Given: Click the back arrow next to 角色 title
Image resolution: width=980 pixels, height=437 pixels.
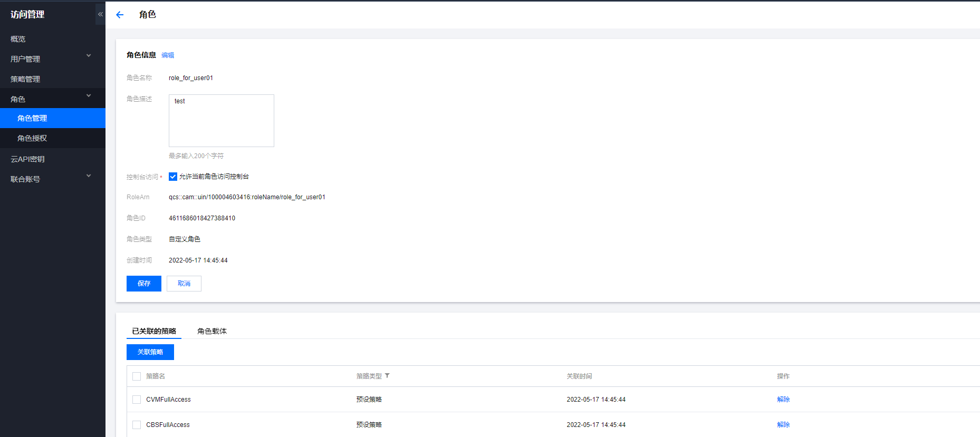Looking at the screenshot, I should [x=120, y=15].
